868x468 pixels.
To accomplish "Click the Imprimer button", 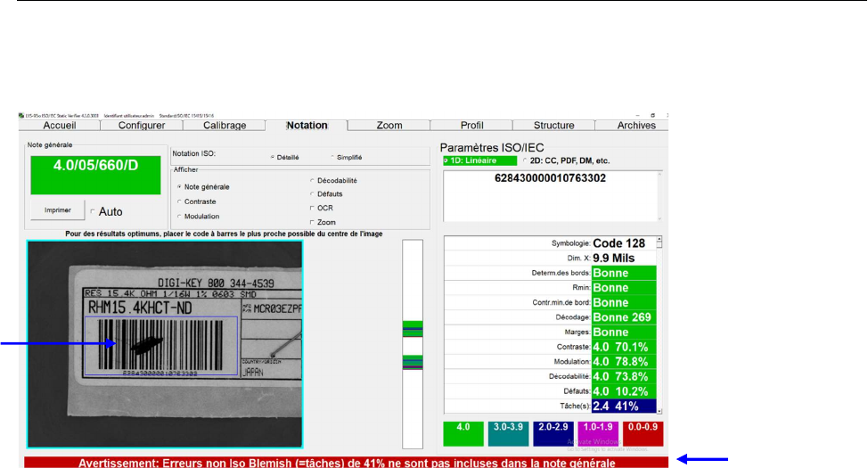I will coord(58,209).
